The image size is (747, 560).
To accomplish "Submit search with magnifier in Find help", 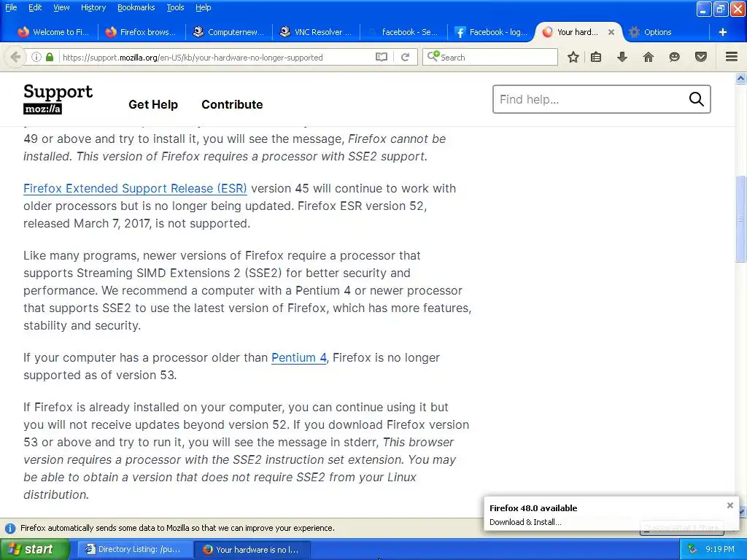I will pos(696,99).
